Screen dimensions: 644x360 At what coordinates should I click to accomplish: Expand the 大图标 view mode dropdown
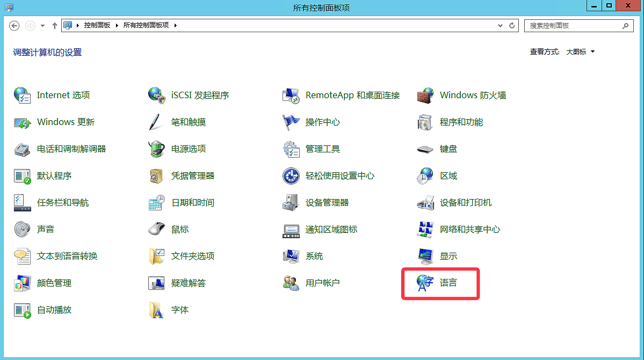(x=581, y=52)
